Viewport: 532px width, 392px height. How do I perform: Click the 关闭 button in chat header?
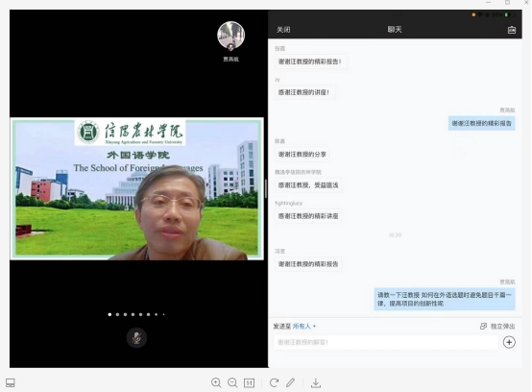pyautogui.click(x=283, y=30)
